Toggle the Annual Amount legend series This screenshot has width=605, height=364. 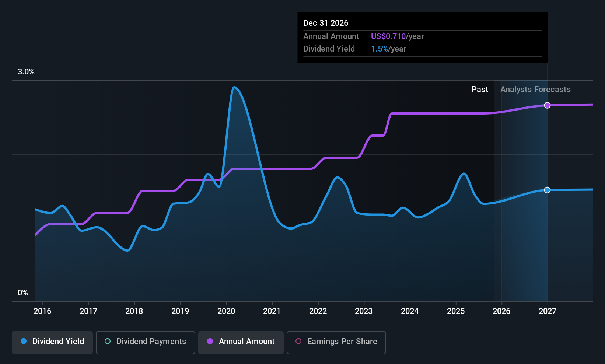click(241, 342)
